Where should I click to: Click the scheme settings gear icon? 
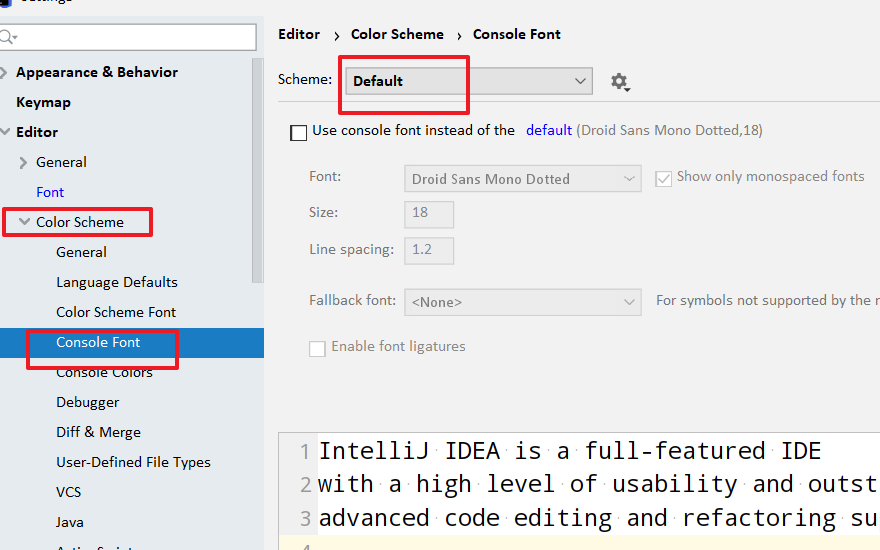619,82
